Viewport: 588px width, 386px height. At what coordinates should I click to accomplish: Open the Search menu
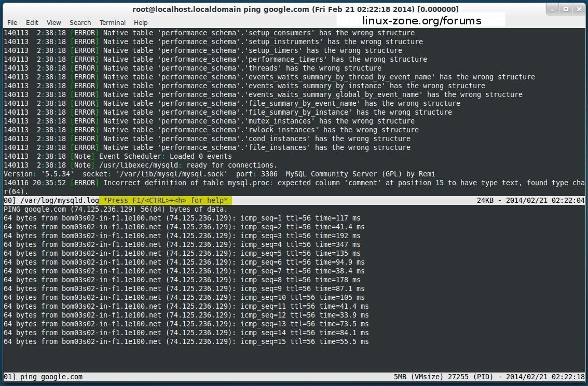[x=80, y=22]
